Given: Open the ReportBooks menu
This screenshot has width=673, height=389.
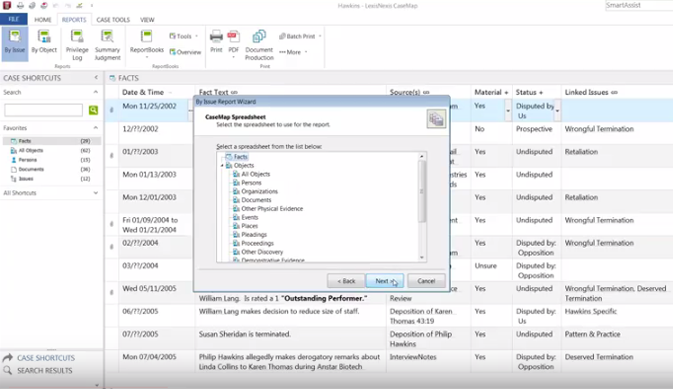Looking at the screenshot, I should tap(147, 44).
